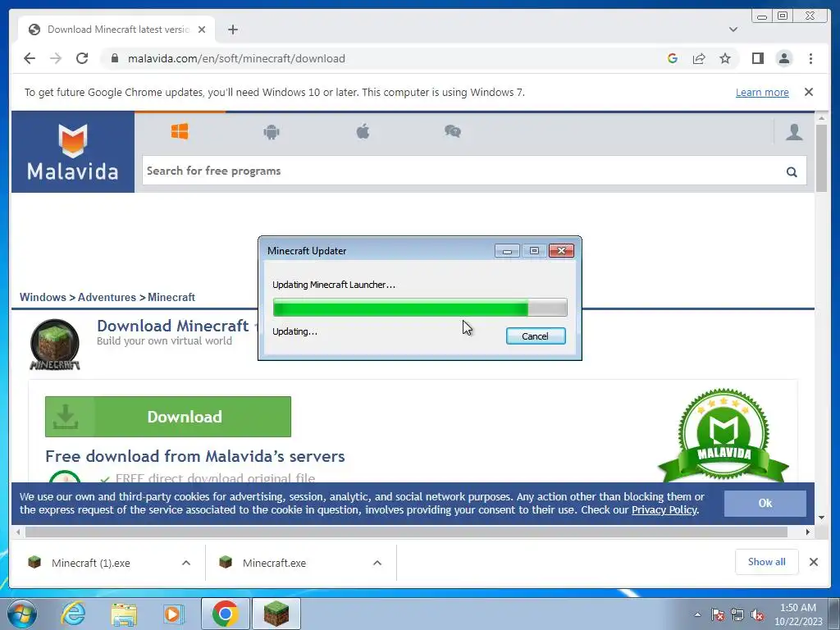
Task: Click the Malavida logo
Action: [x=73, y=152]
